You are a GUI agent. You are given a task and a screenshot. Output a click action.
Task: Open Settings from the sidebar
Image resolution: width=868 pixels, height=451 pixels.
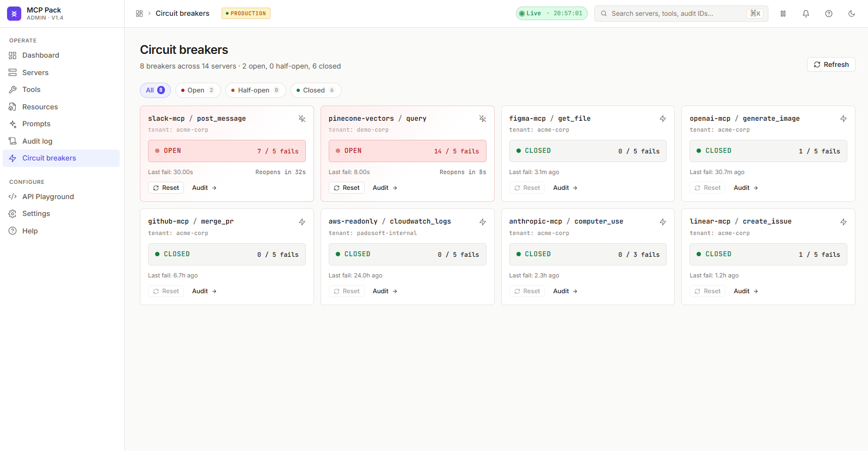61,214
